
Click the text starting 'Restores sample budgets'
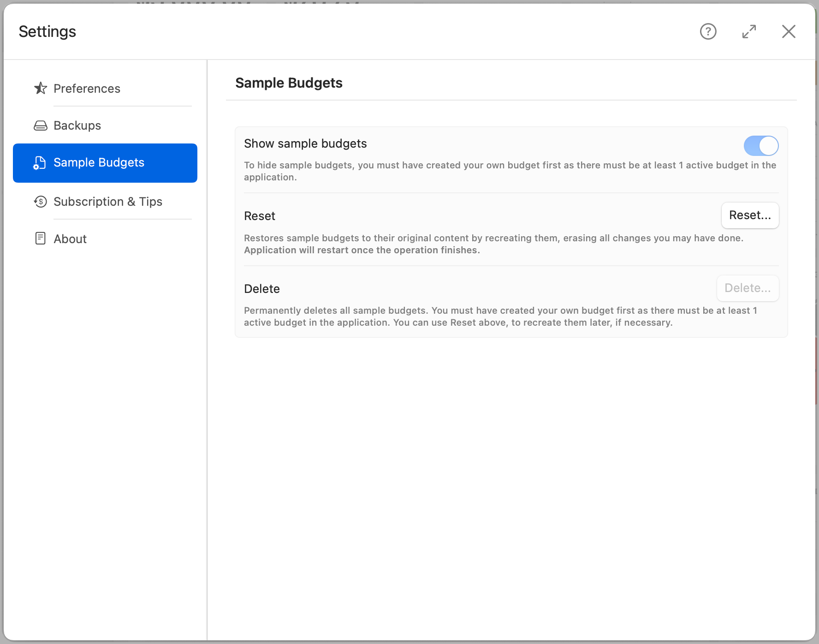pyautogui.click(x=493, y=244)
